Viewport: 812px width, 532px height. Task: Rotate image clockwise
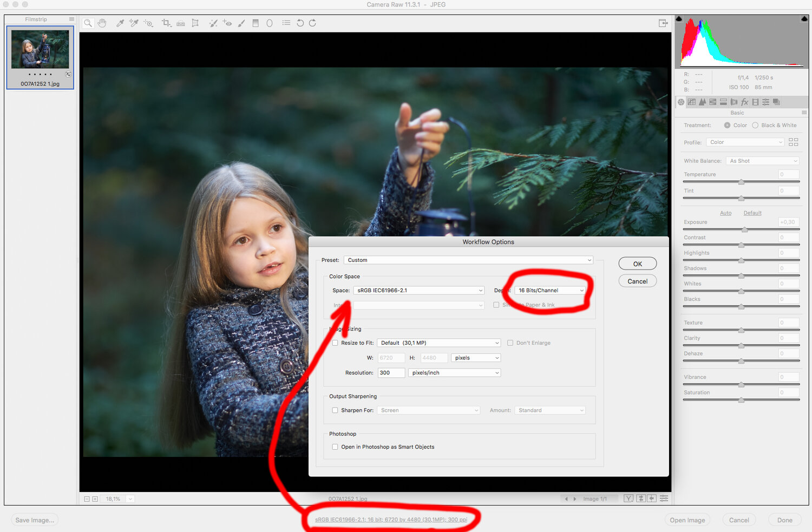tap(312, 23)
